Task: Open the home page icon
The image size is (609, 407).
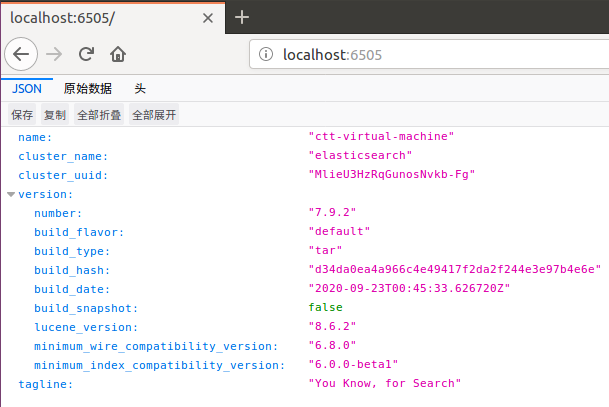Action: click(x=118, y=54)
